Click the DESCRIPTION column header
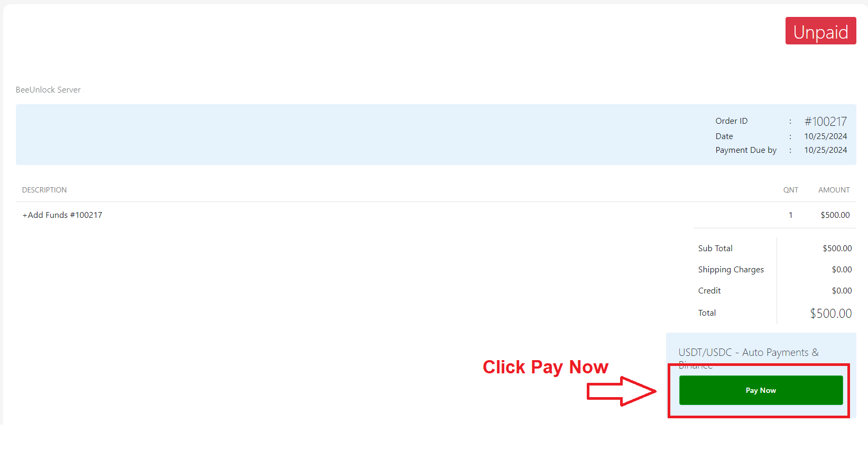The image size is (868, 459). [x=44, y=190]
